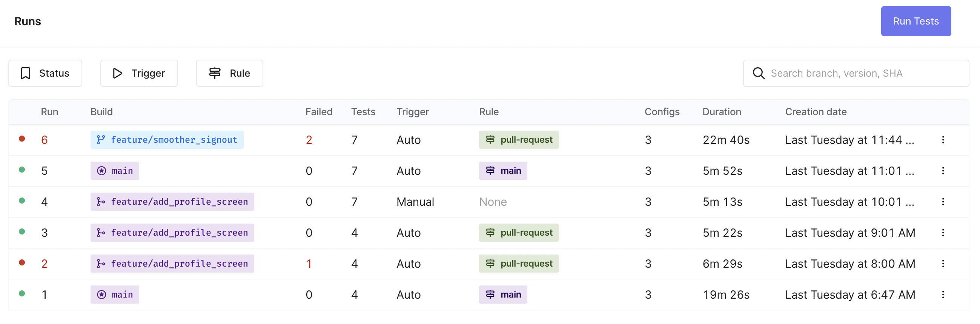This screenshot has width=980, height=324.
Task: Open three-dot menu for run 6
Action: pyautogui.click(x=943, y=140)
